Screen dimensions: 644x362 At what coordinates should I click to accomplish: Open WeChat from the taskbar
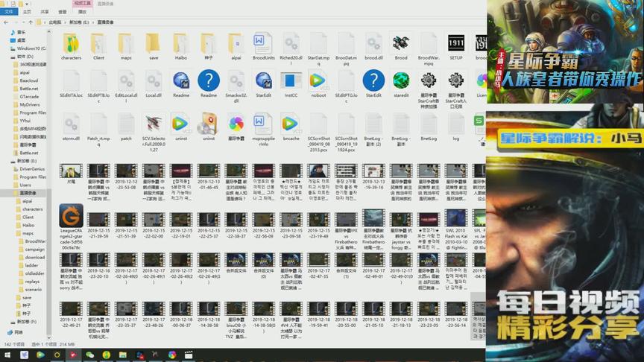point(89,355)
